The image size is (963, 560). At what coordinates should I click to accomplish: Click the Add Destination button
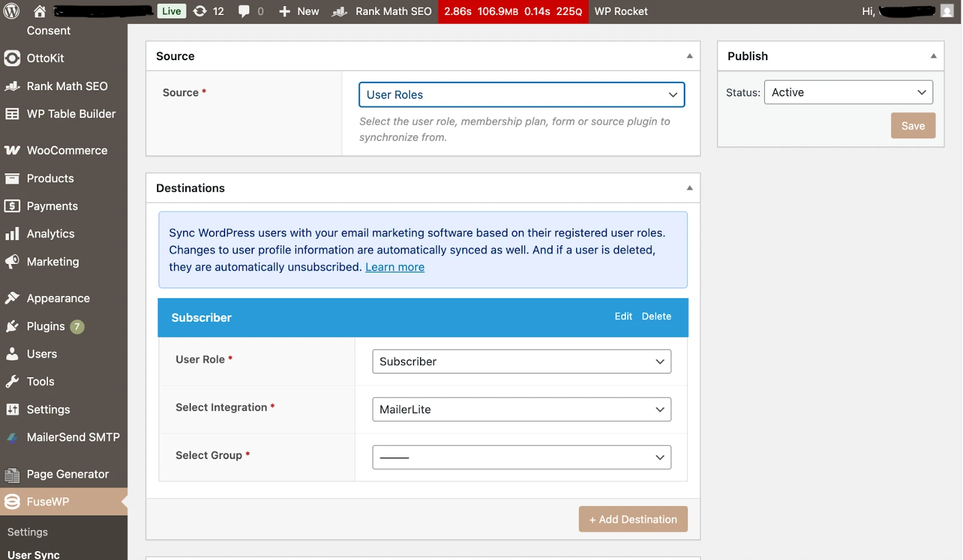point(633,519)
